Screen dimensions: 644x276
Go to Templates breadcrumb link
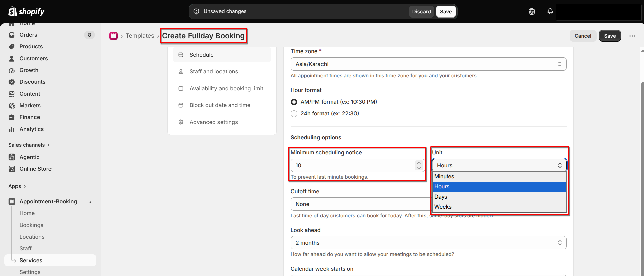point(140,36)
